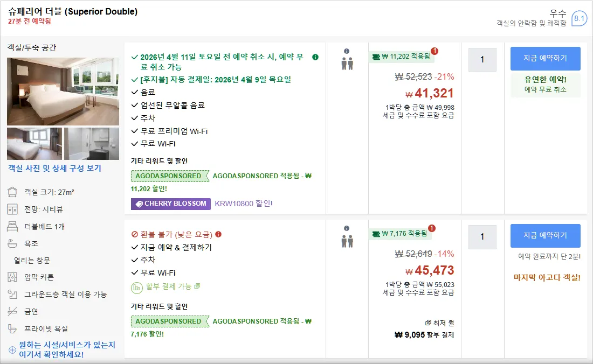
Task: Click the two-guests icon in the second offer
Action: (347, 241)
